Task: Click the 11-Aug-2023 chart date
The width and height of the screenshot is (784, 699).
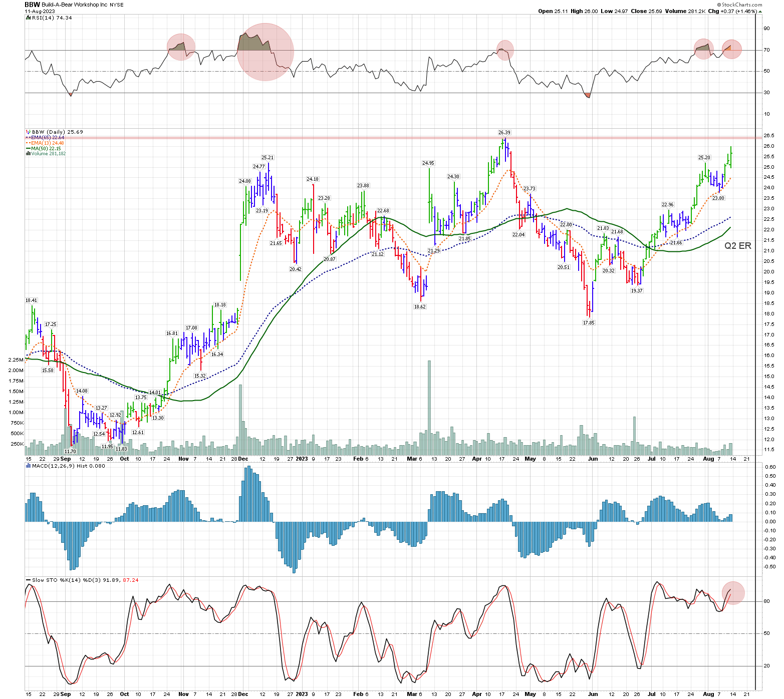Action: (x=39, y=11)
